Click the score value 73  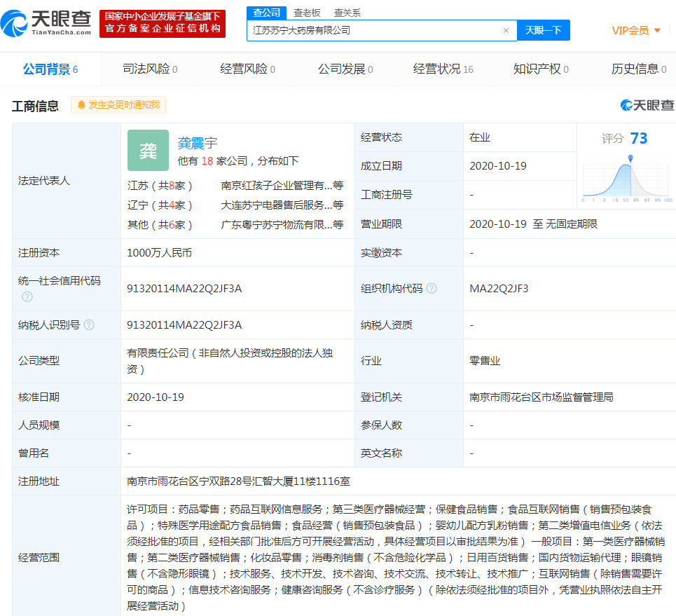tap(638, 139)
